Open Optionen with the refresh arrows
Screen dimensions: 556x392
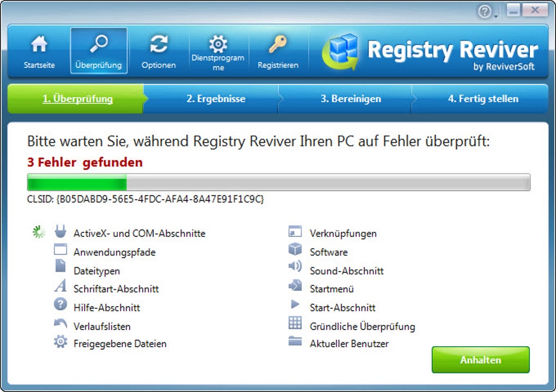point(159,51)
